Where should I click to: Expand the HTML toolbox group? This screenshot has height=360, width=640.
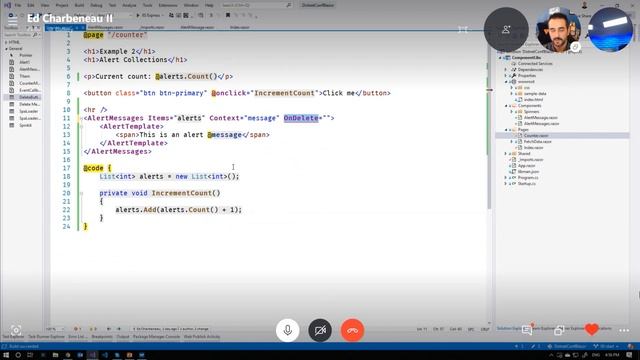(7, 42)
